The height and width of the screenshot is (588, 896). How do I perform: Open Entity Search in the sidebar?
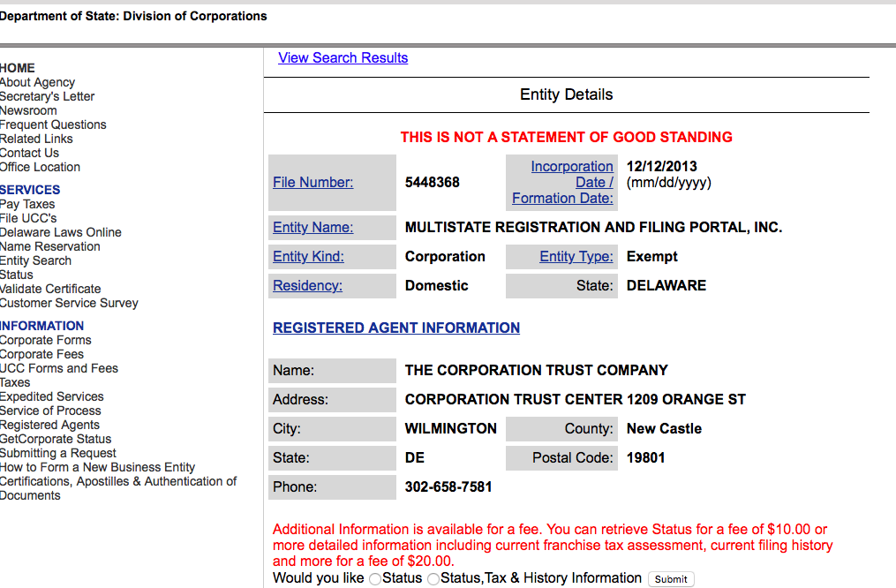click(36, 260)
